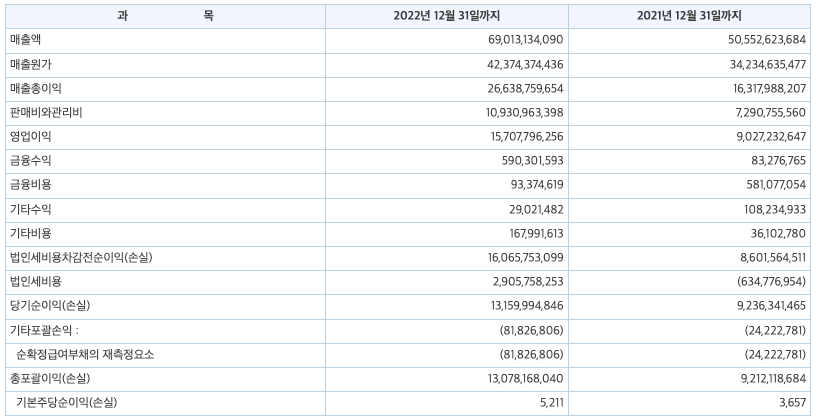Click the '금융비용' row label
819x420 pixels.
point(31,184)
